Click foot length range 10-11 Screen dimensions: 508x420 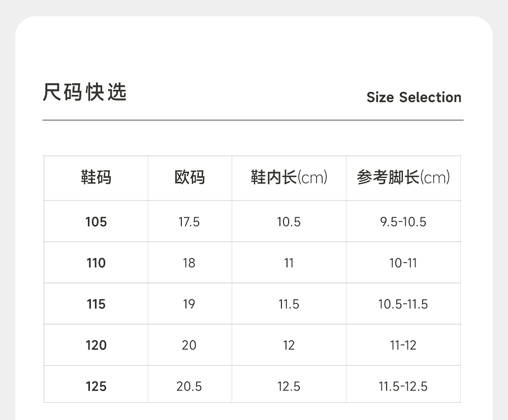click(x=403, y=263)
